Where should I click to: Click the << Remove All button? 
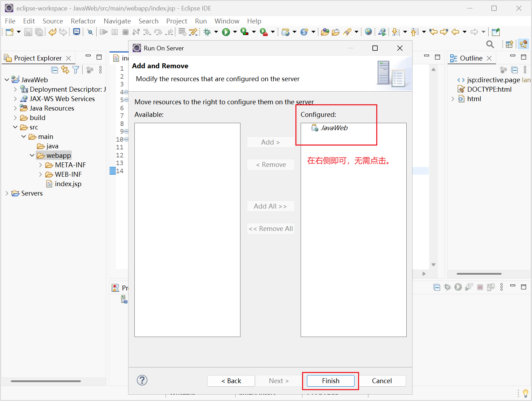tap(271, 228)
